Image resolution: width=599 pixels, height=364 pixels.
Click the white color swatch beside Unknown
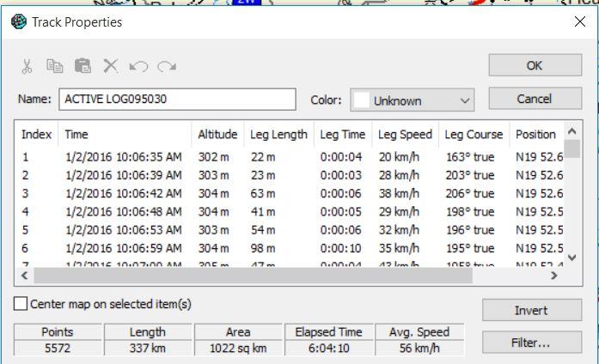point(362,100)
